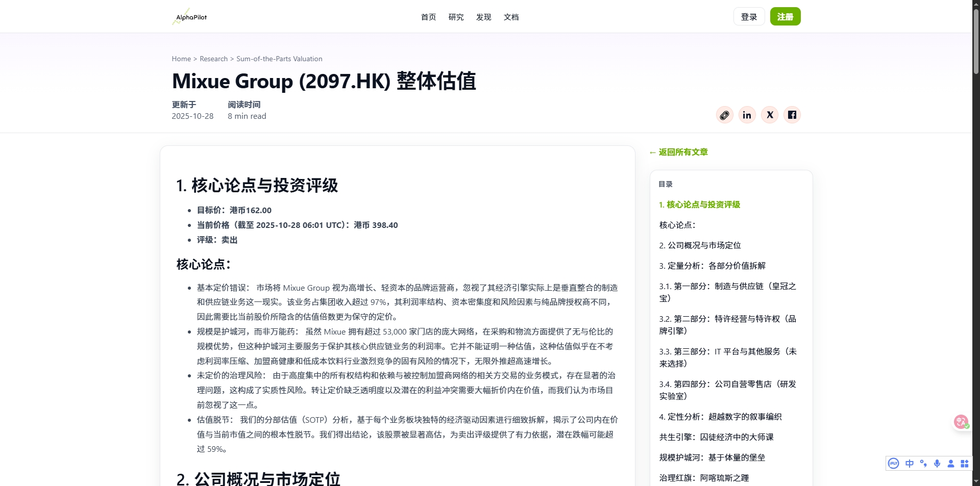Screen dimensions: 980x486
Task: Share the article on X
Action: point(770,115)
